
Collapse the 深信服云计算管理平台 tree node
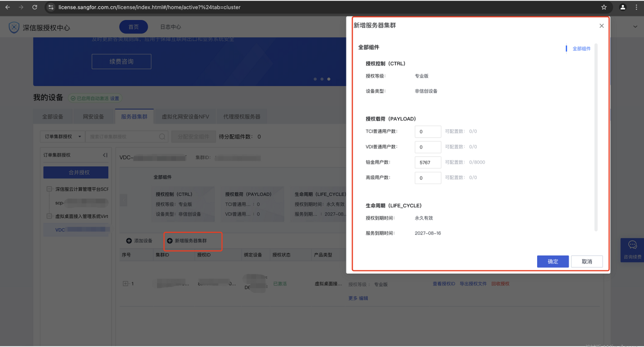49,190
